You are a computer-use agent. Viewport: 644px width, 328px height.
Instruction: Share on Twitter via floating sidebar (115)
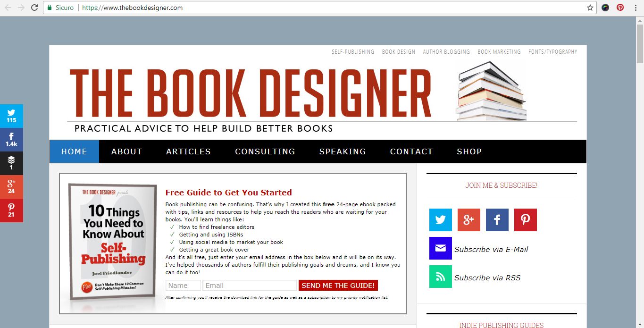[11, 116]
